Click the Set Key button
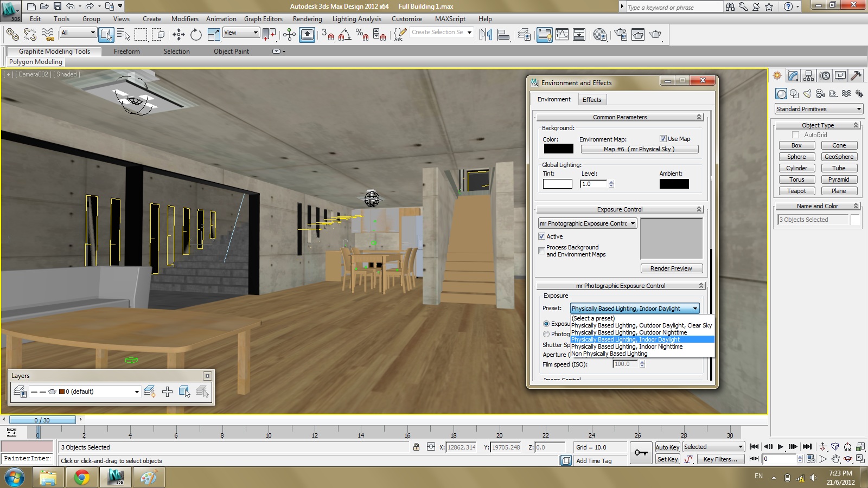 tap(667, 459)
